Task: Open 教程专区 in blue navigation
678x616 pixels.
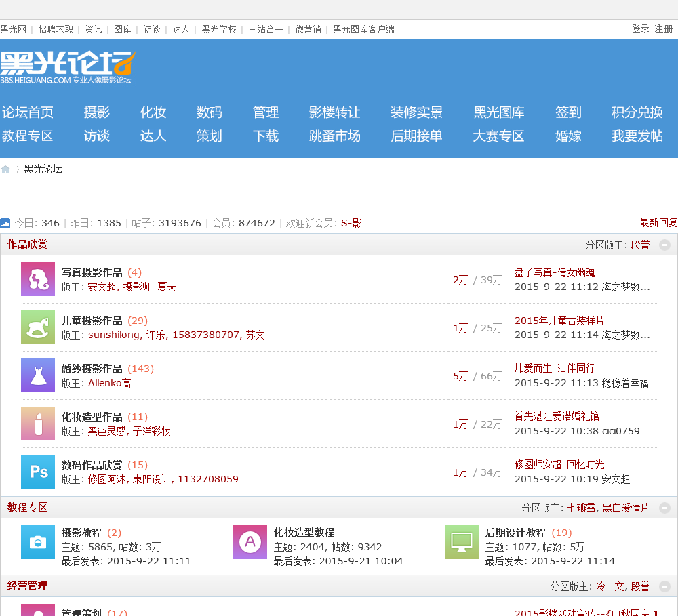Action: [27, 136]
